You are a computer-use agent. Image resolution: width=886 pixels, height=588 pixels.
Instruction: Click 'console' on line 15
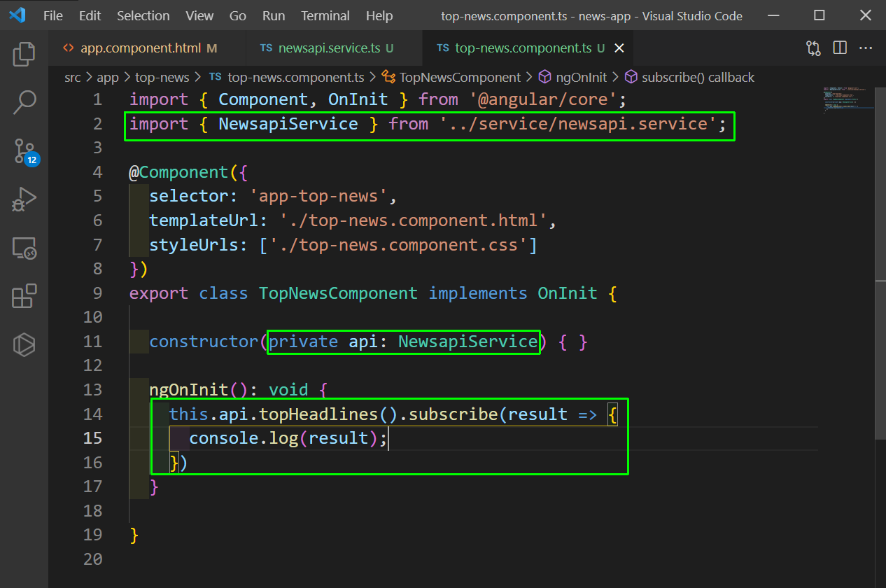pyautogui.click(x=224, y=438)
